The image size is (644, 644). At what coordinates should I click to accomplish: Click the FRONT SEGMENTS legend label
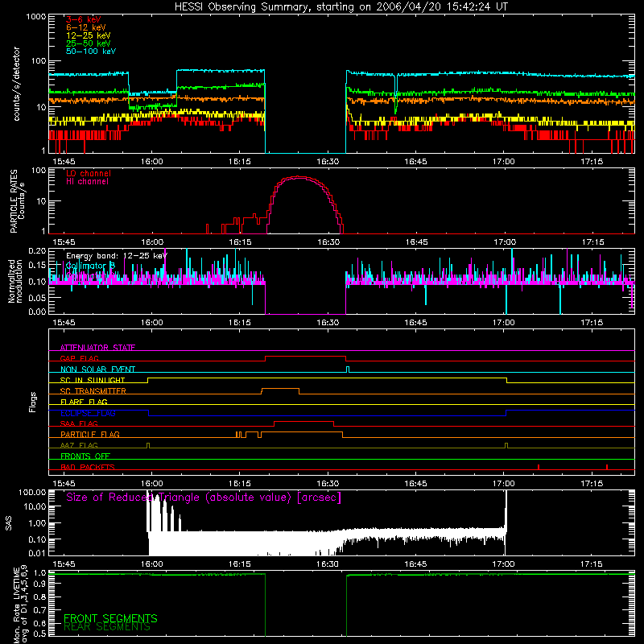110,618
